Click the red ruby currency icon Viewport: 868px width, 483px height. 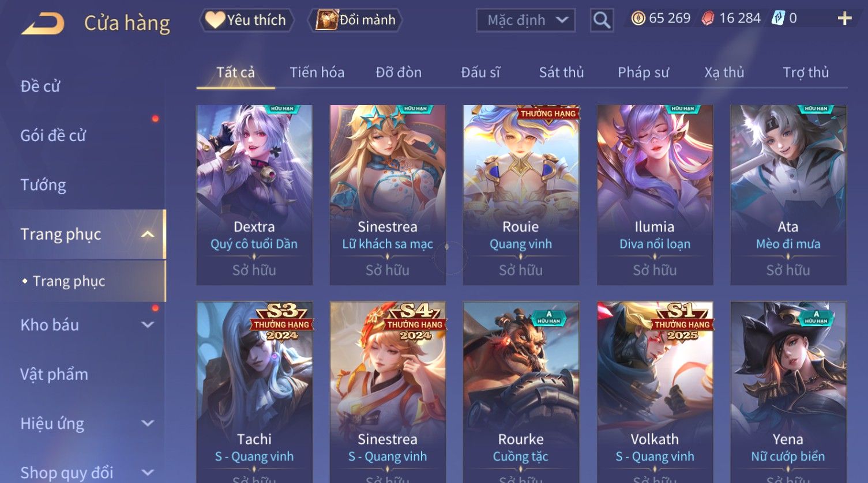point(708,18)
